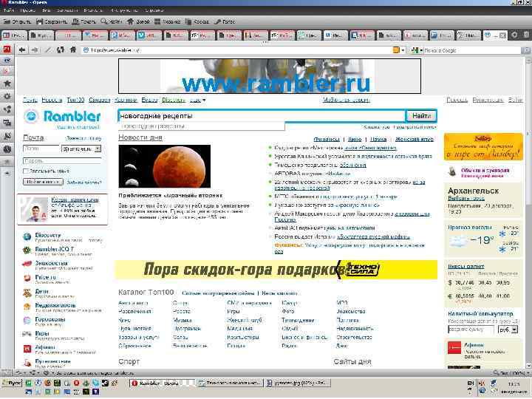Screen dimensions: 532x399
Task: Click the home icon beside the address bar
Action: click(73, 50)
